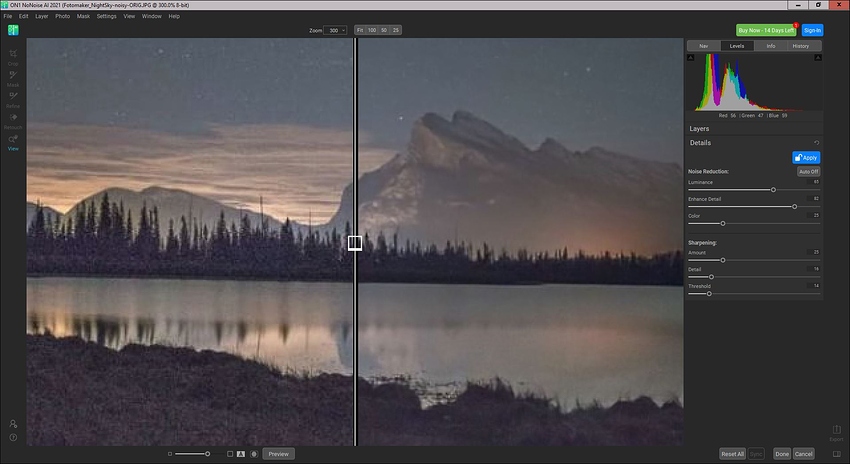Switch to the Nav tab
This screenshot has width=850, height=464.
[x=704, y=46]
